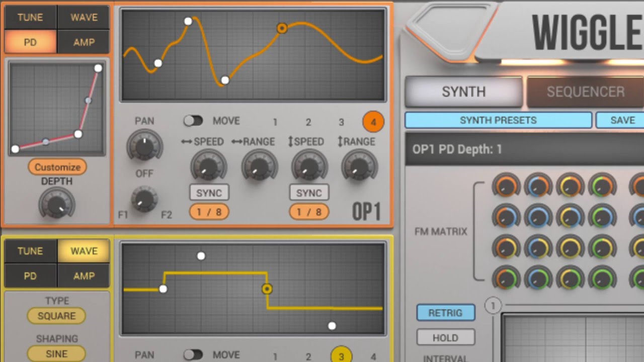Open the OP2 wave TYPE selector showing SQUARE
The width and height of the screenshot is (644, 362).
coord(56,316)
